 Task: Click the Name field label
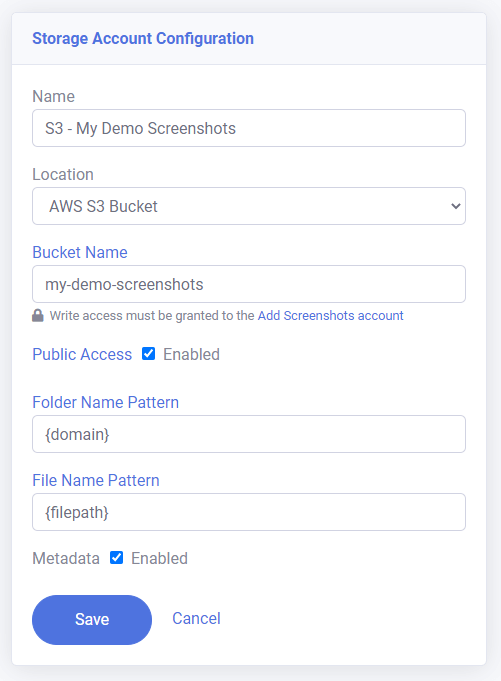(x=53, y=96)
